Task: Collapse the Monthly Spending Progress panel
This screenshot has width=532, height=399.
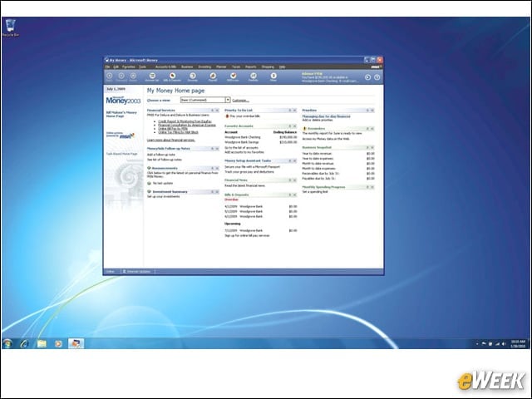Action: click(x=367, y=187)
